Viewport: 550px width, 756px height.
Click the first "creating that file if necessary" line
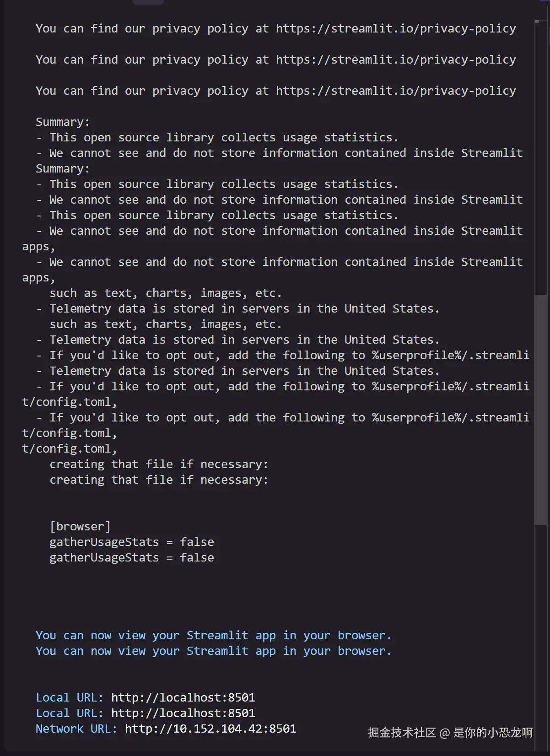(159, 464)
